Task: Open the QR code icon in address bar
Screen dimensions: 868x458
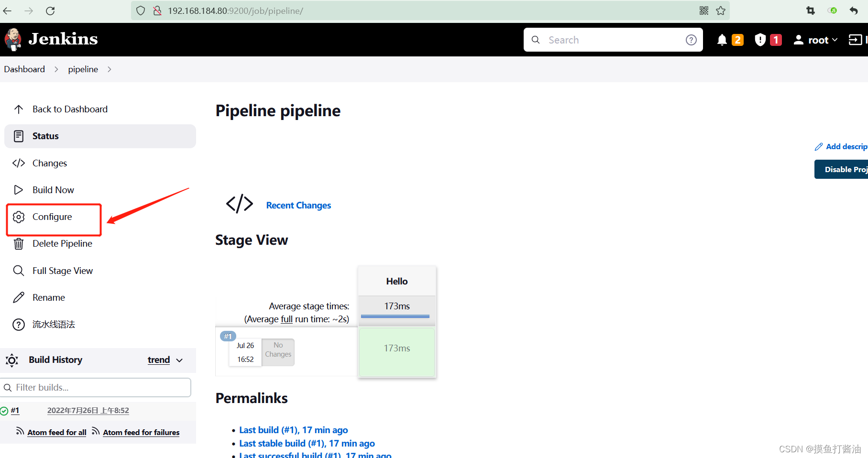Action: (x=704, y=11)
